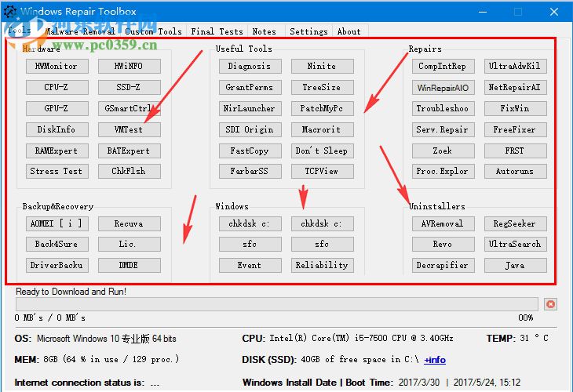The height and width of the screenshot is (392, 573).
Task: Click the AOMEI backup button
Action: [x=57, y=223]
